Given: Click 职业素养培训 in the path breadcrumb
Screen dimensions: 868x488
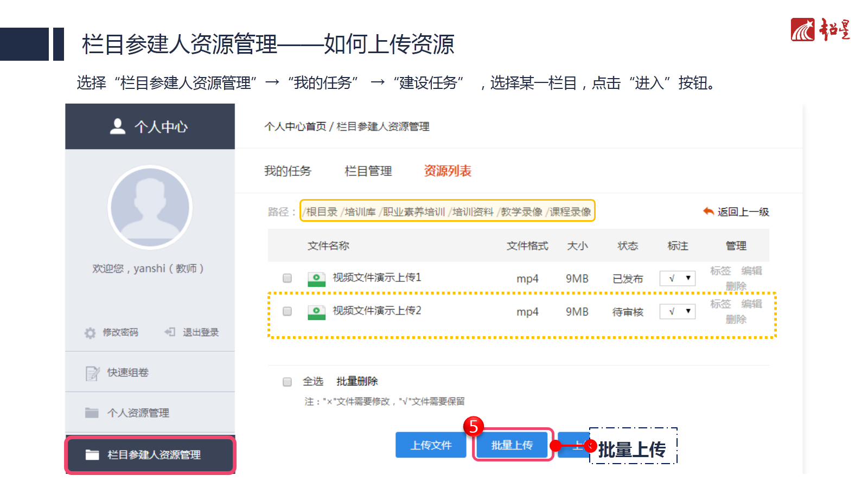Looking at the screenshot, I should (414, 211).
